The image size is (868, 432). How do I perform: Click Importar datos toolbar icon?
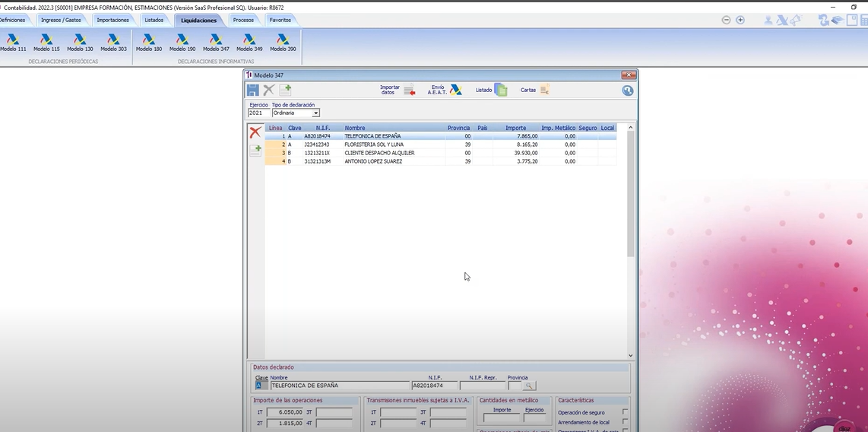398,90
